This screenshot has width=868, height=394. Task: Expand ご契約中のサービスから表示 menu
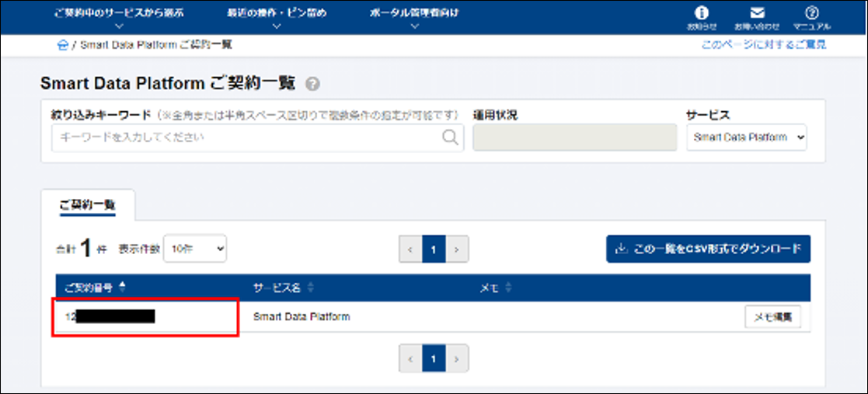[120, 17]
